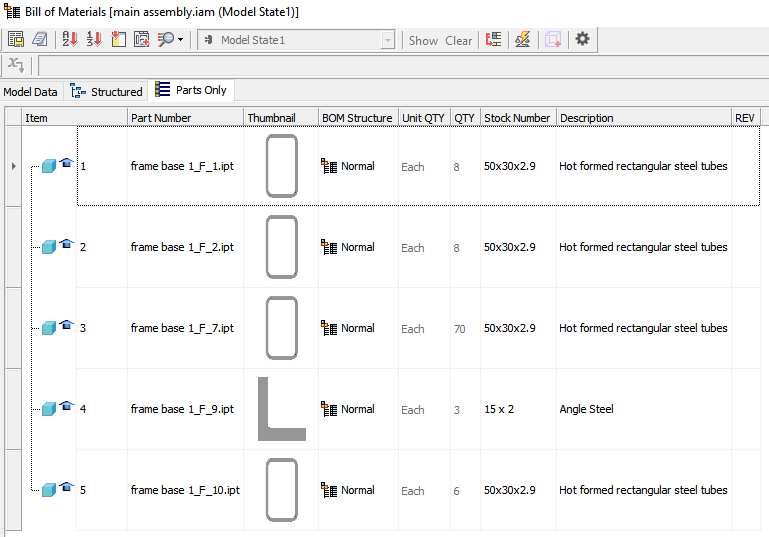The height and width of the screenshot is (537, 769).
Task: Click the Renumber Items icon
Action: coord(94,39)
